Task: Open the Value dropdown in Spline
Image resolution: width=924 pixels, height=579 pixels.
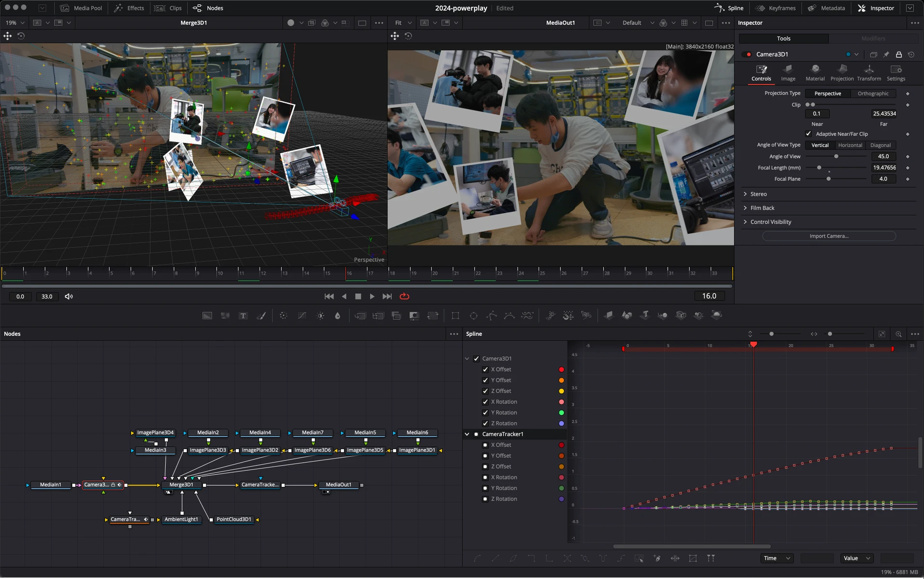Action: coord(856,558)
